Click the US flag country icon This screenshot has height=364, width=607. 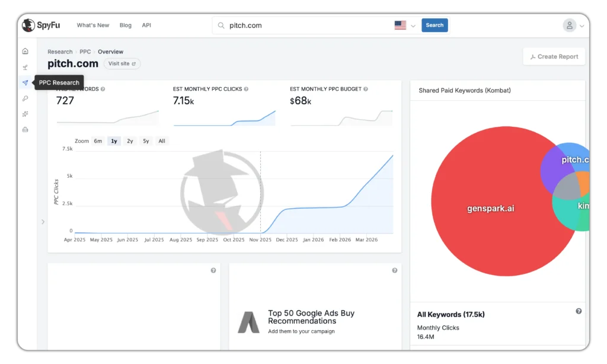tap(400, 25)
